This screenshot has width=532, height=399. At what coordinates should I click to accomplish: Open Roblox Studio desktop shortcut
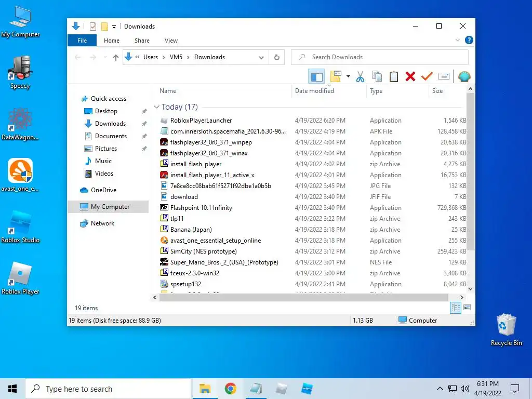pyautogui.click(x=20, y=227)
